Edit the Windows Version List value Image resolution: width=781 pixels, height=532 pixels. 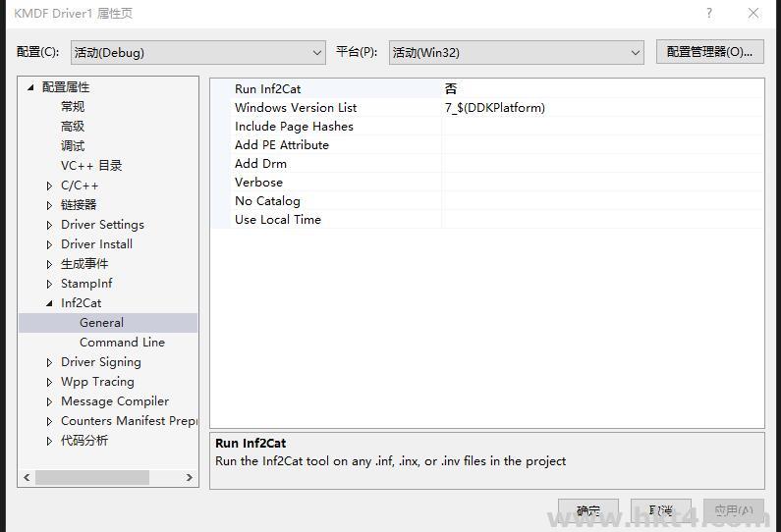point(601,108)
